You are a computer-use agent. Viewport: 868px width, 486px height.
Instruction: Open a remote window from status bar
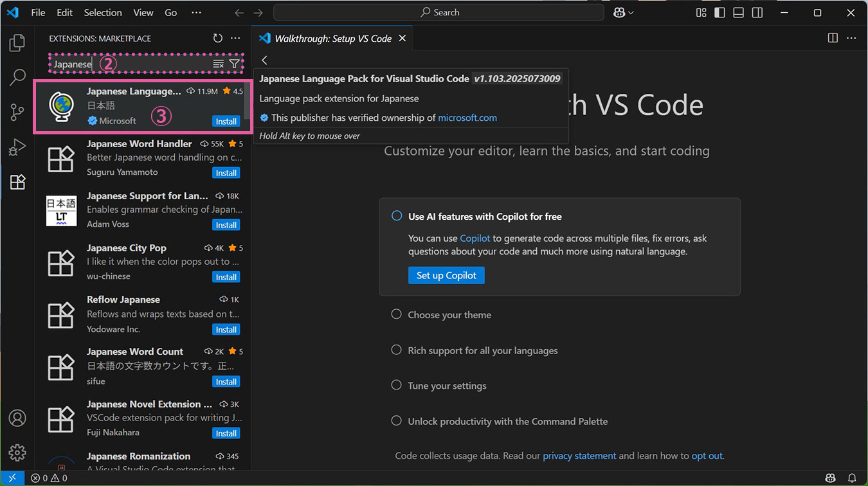click(x=12, y=478)
